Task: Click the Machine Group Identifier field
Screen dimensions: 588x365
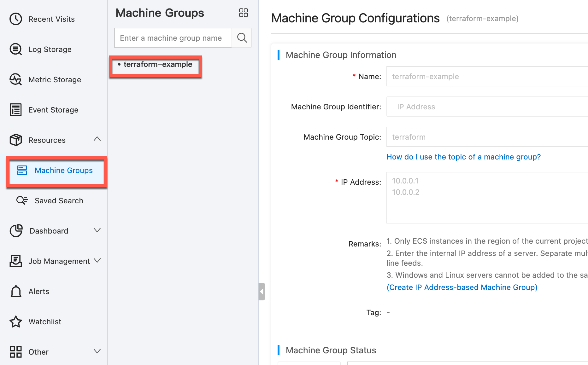Action: [487, 107]
